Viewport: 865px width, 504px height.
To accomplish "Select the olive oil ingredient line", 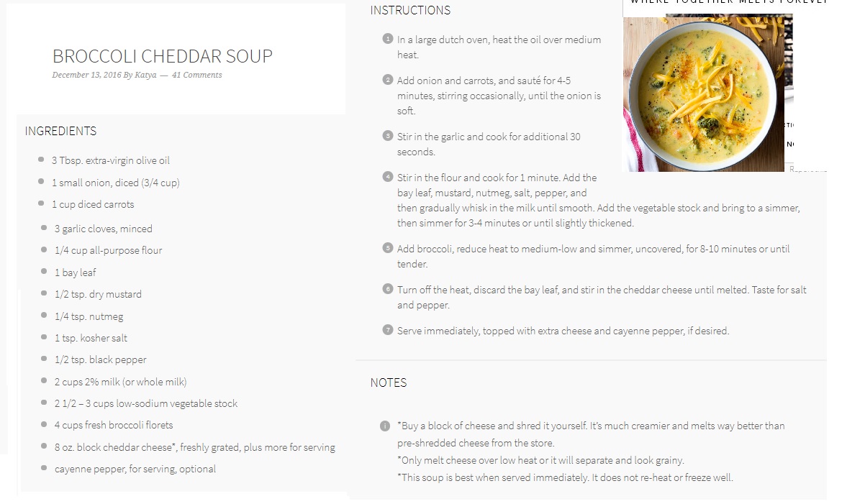I will coord(111,160).
